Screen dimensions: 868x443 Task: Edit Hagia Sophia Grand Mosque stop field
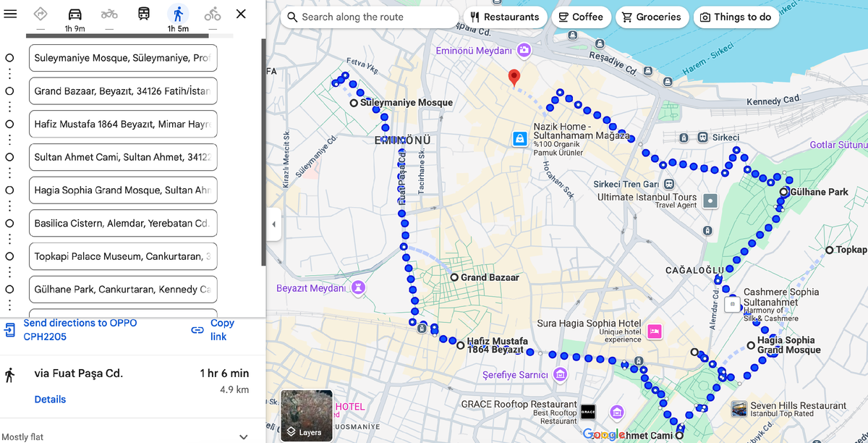(123, 190)
